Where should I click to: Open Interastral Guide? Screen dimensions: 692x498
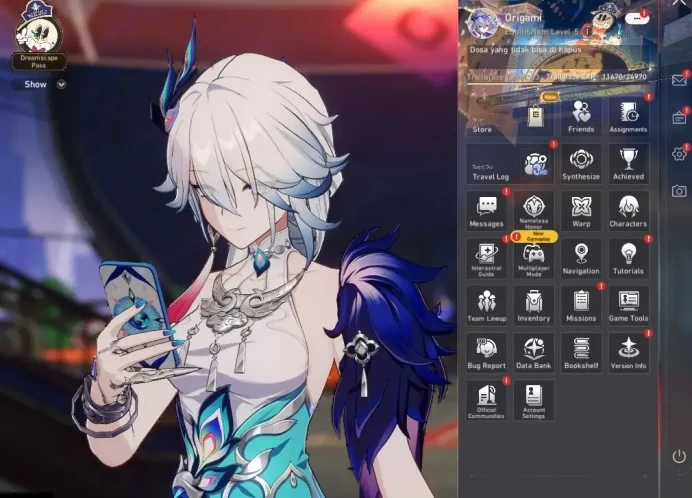tap(486, 259)
